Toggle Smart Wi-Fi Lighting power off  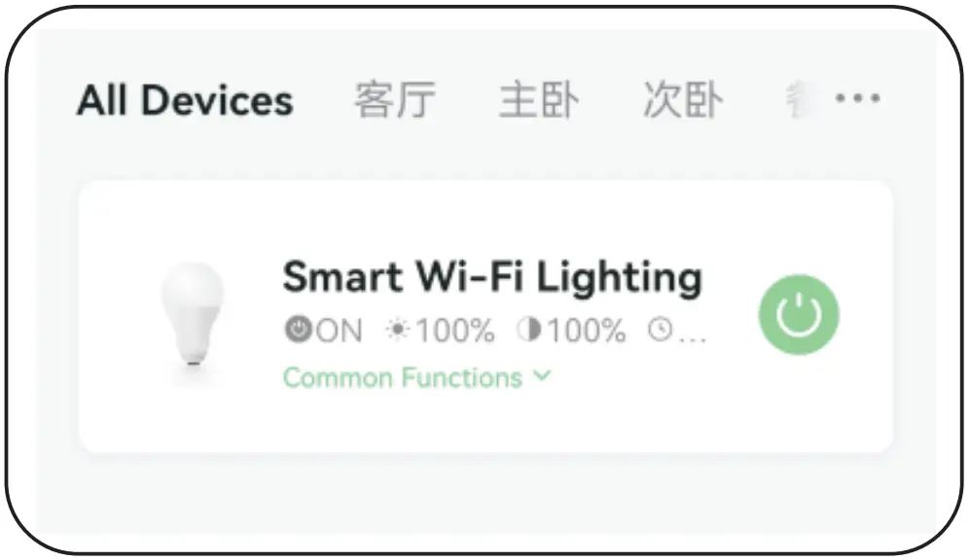pyautogui.click(x=798, y=313)
